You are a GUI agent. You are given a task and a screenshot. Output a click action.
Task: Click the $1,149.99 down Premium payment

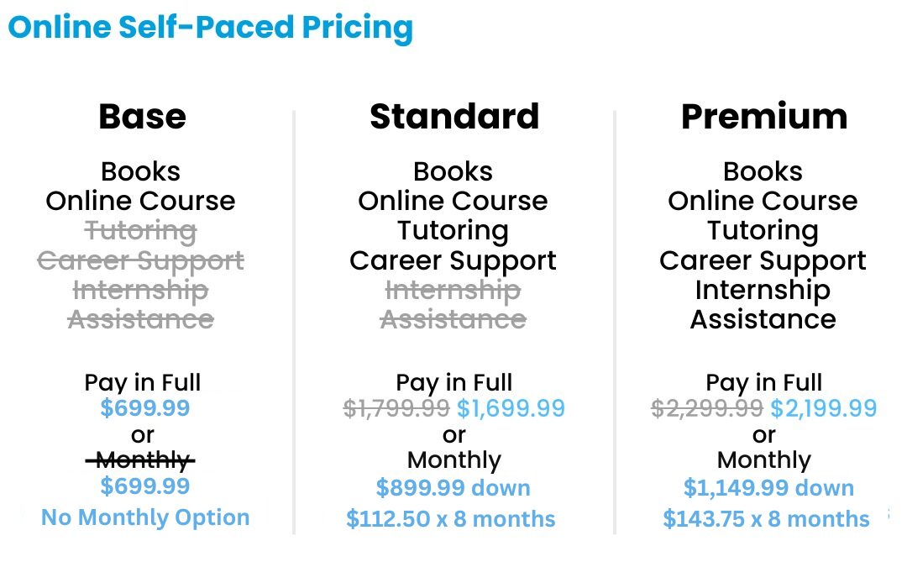pos(768,488)
